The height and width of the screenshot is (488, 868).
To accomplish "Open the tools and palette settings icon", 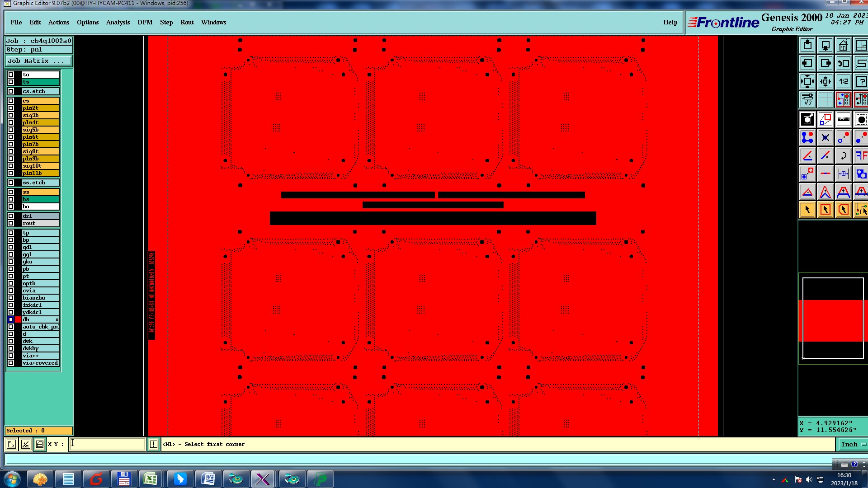I will pyautogui.click(x=807, y=99).
